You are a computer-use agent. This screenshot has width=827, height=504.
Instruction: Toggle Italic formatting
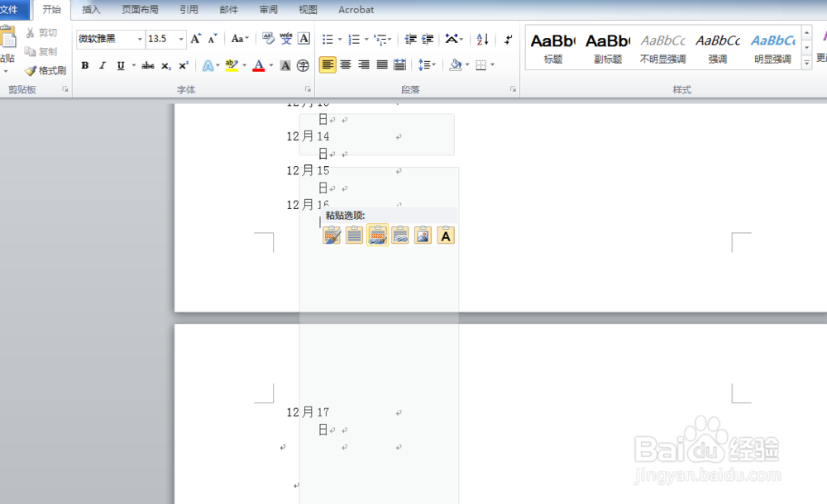[102, 65]
